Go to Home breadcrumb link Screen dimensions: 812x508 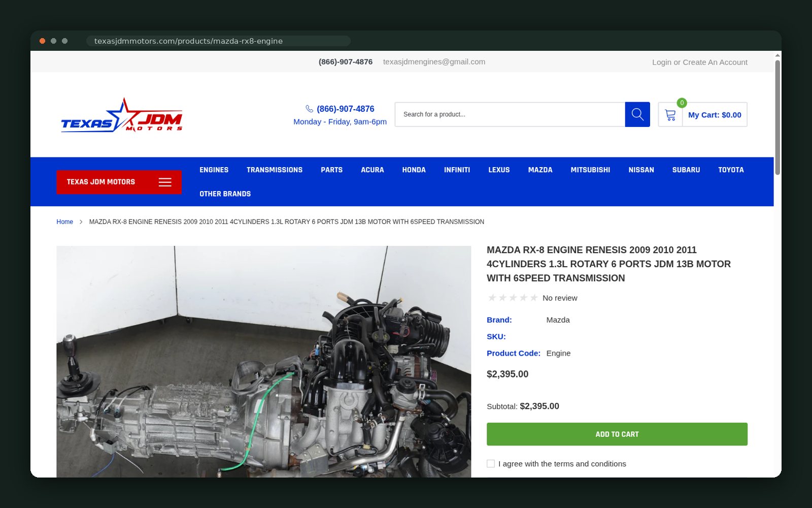[64, 222]
